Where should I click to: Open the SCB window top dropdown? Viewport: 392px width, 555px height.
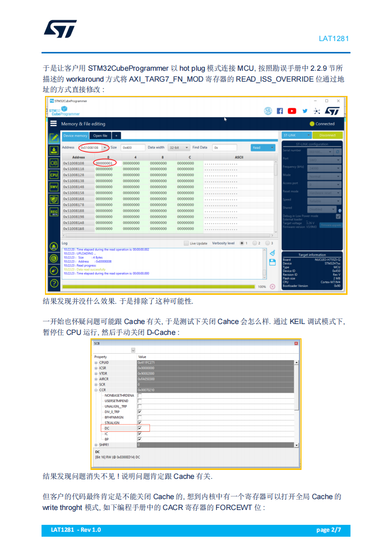[x=133, y=350]
